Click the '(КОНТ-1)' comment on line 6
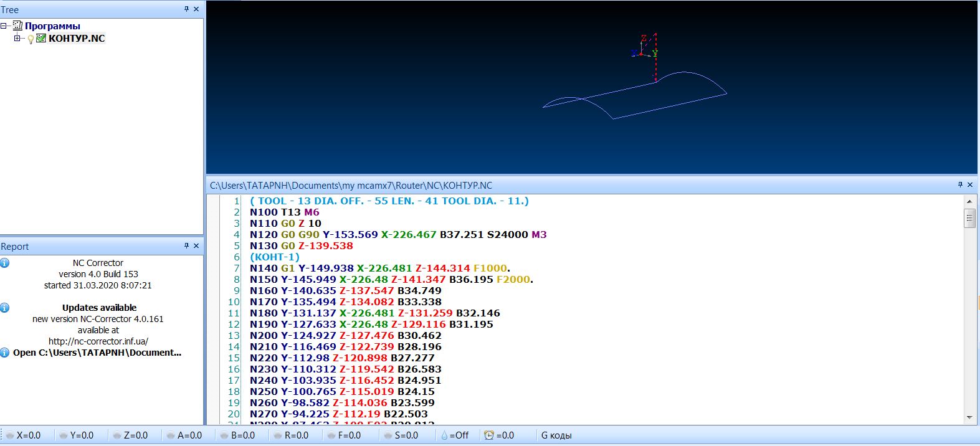This screenshot has height=446, width=980. pyautogui.click(x=275, y=257)
